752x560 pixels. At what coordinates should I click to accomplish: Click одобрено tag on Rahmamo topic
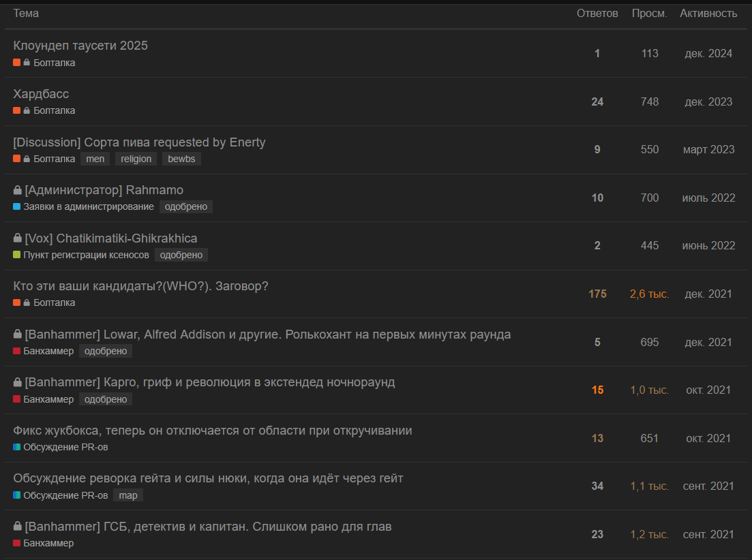[x=186, y=207]
